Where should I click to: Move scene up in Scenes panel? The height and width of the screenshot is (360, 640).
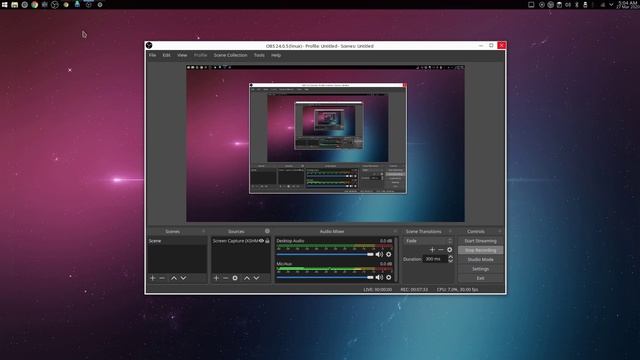click(174, 278)
